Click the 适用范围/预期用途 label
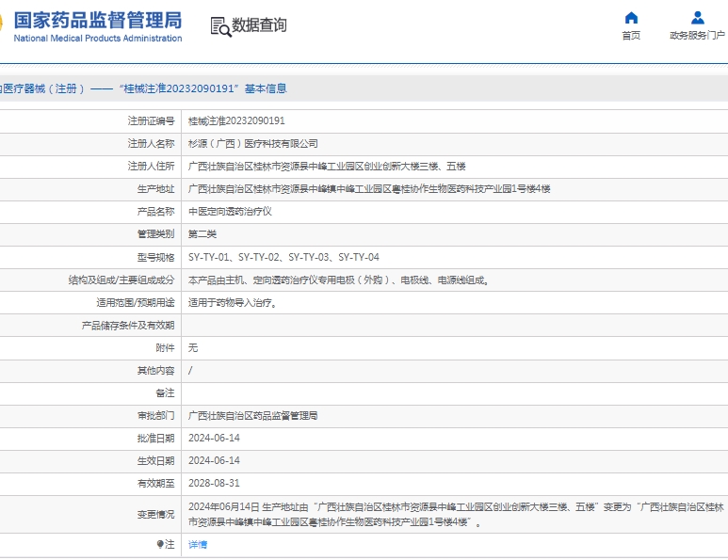Image resolution: width=728 pixels, height=560 pixels. pos(136,303)
